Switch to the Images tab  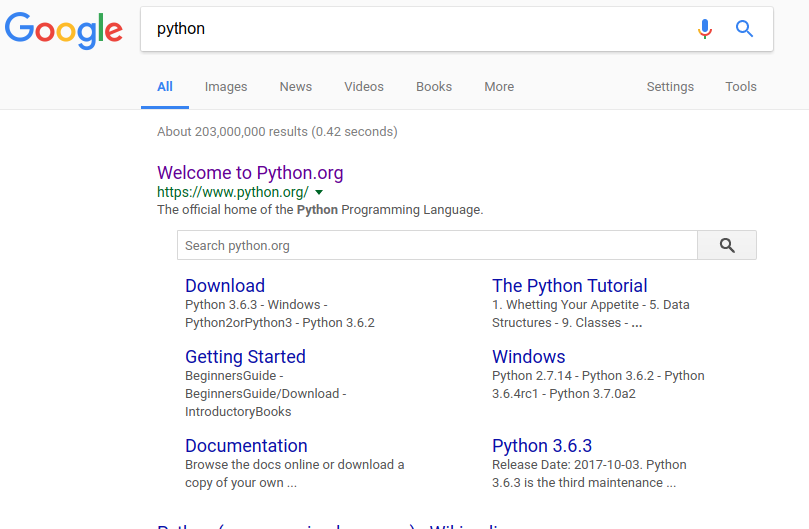tap(226, 87)
